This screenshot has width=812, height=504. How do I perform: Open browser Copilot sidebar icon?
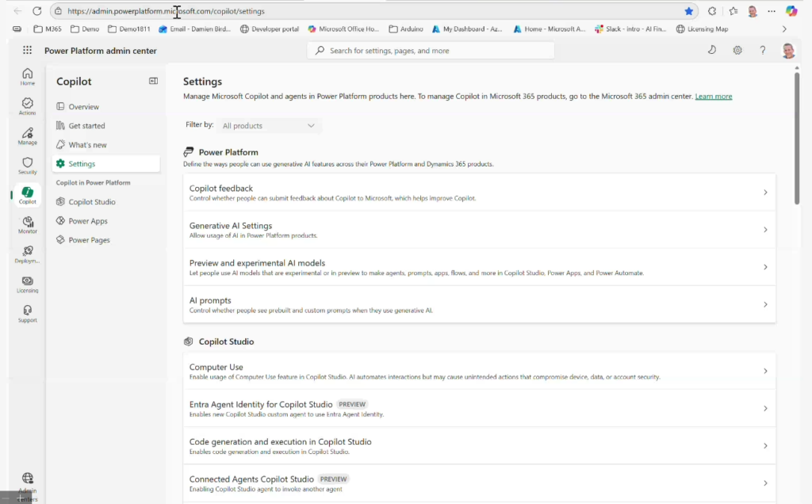[x=791, y=11]
